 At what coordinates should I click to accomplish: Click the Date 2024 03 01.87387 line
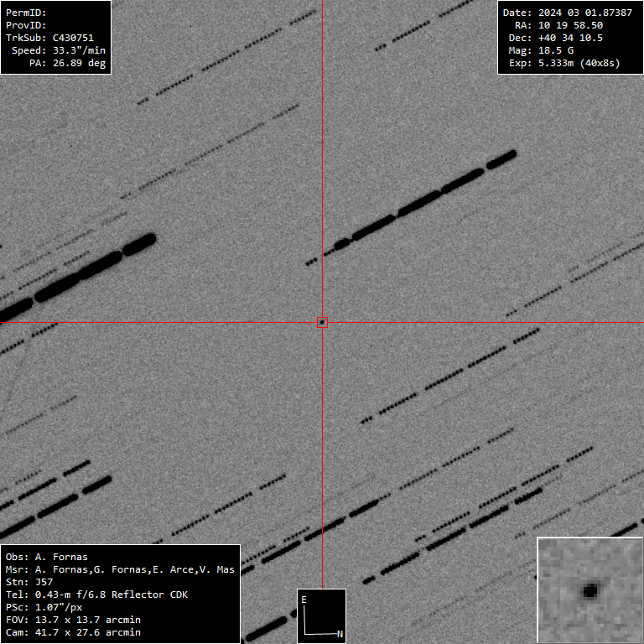(567, 13)
